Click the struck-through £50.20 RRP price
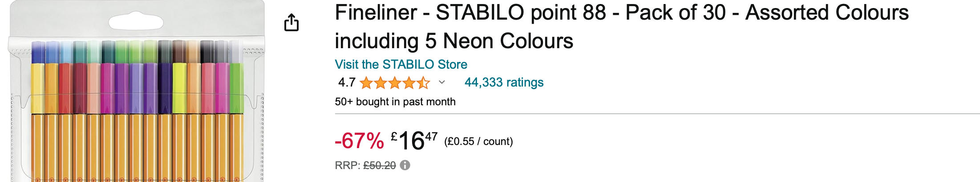The width and height of the screenshot is (980, 182). [379, 165]
